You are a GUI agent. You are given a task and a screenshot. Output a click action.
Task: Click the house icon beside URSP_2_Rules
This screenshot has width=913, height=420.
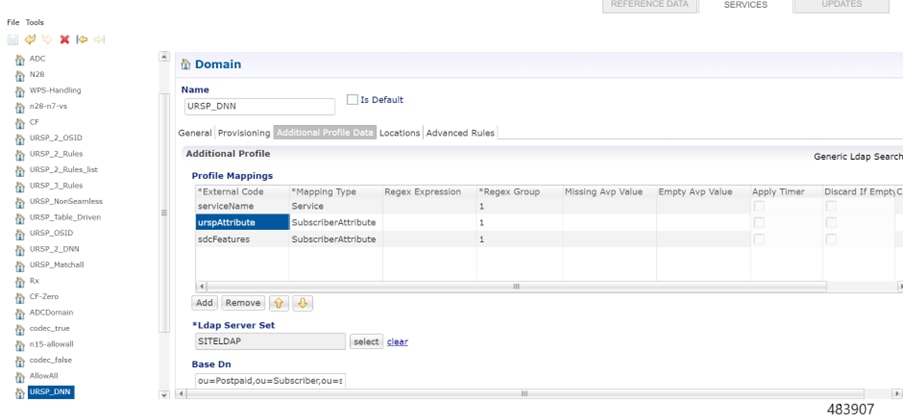click(20, 154)
